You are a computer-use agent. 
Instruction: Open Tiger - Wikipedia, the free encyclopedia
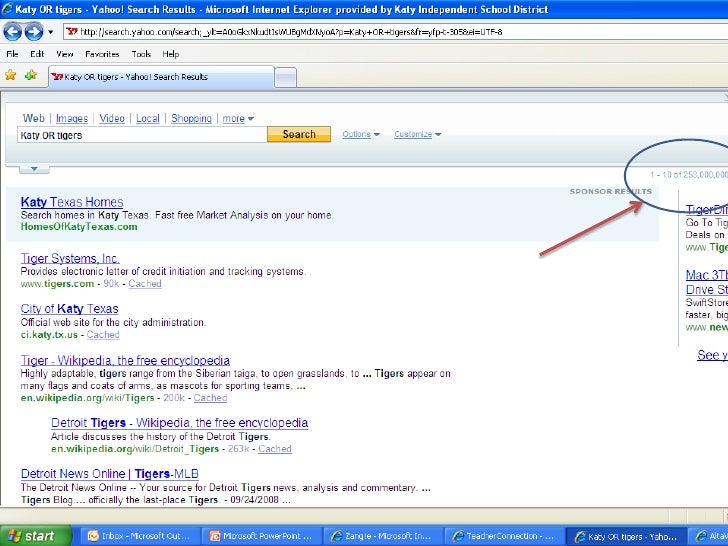pos(125,360)
